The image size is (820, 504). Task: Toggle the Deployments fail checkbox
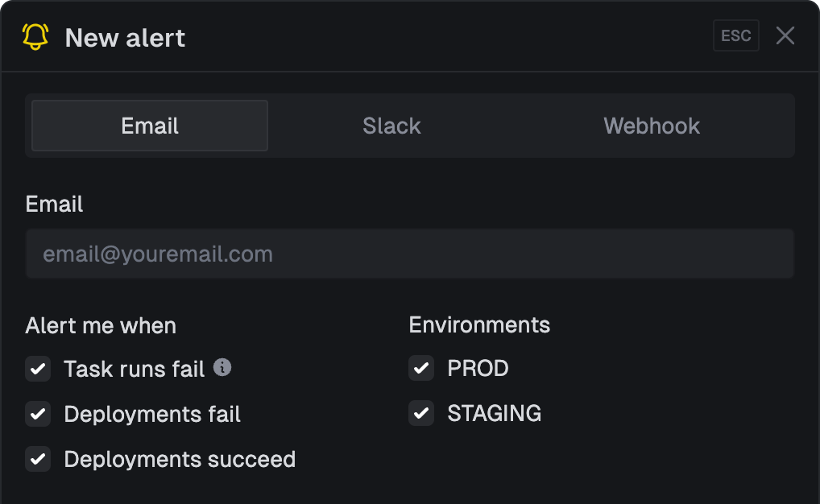pyautogui.click(x=38, y=415)
